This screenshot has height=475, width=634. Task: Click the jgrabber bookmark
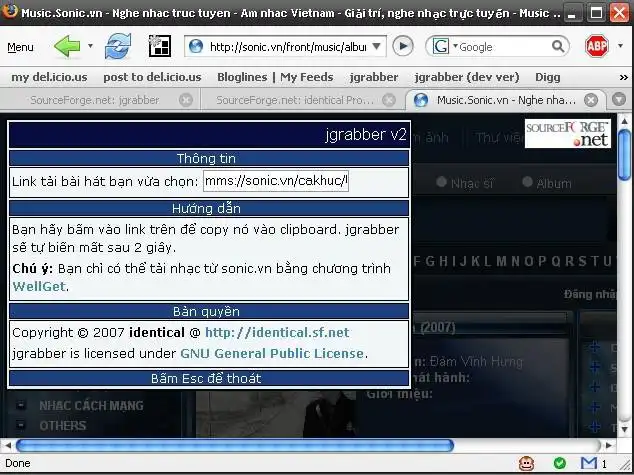[374, 77]
